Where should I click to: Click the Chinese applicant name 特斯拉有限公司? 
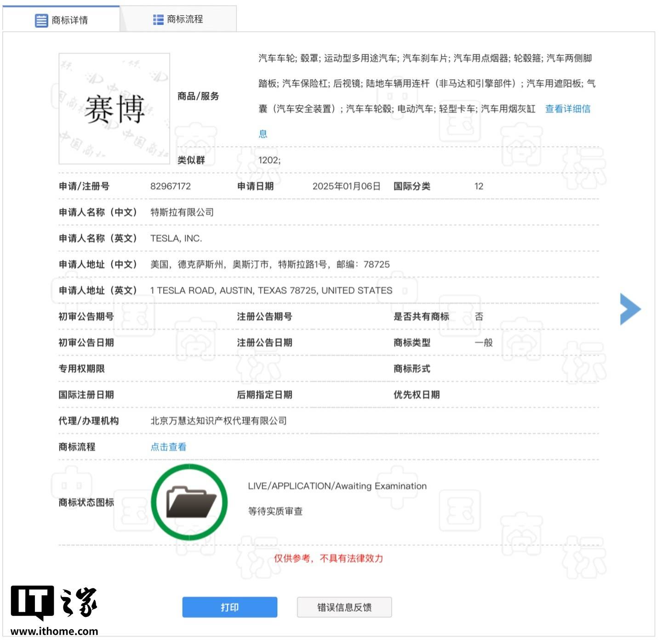[182, 212]
